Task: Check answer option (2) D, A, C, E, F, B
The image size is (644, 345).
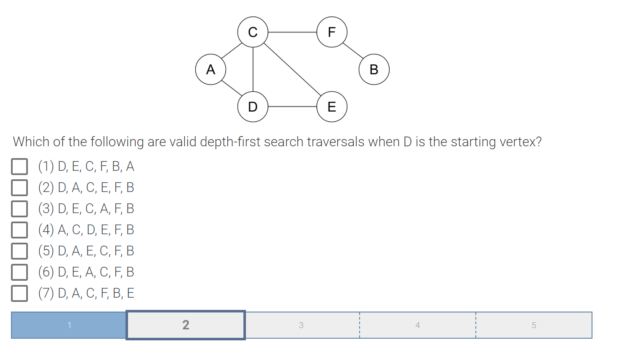Action: 19,187
